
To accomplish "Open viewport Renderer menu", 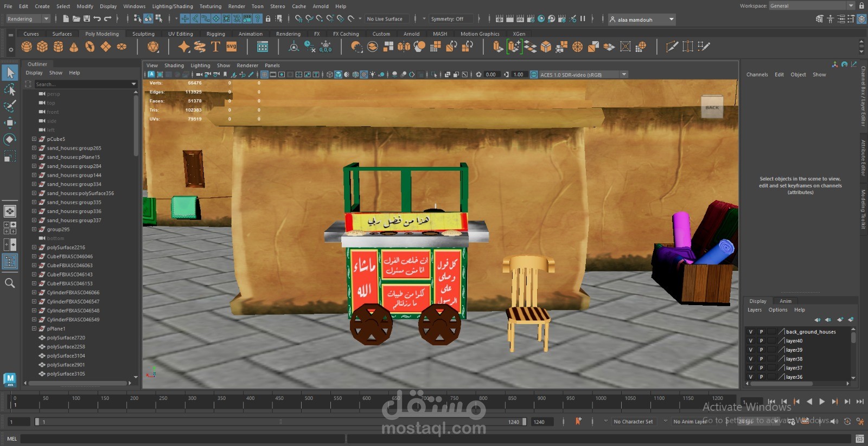I will click(247, 66).
